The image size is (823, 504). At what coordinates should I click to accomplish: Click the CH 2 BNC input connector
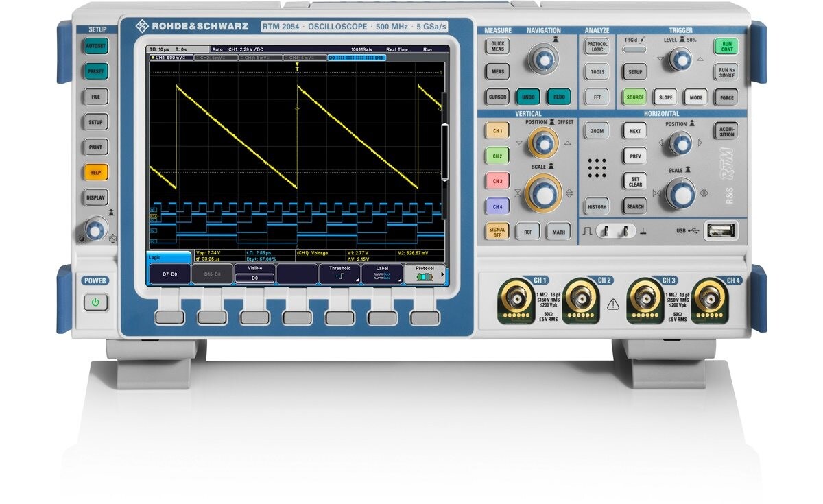tap(580, 300)
